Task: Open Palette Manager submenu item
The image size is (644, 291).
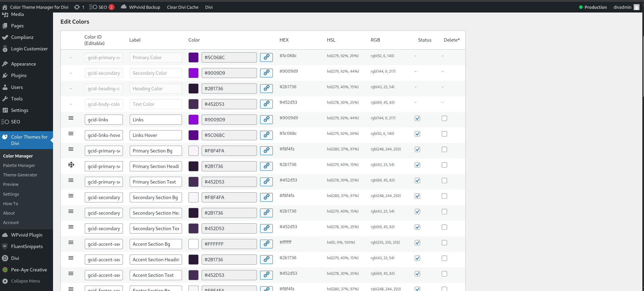Action: [x=19, y=165]
